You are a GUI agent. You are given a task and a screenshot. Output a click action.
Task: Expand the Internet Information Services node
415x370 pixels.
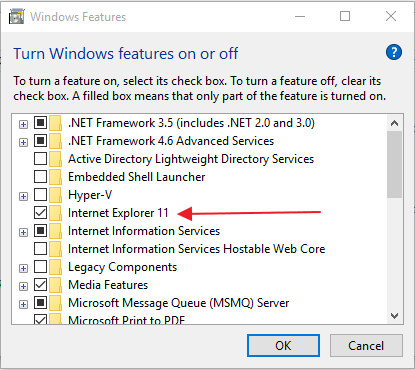[23, 233]
